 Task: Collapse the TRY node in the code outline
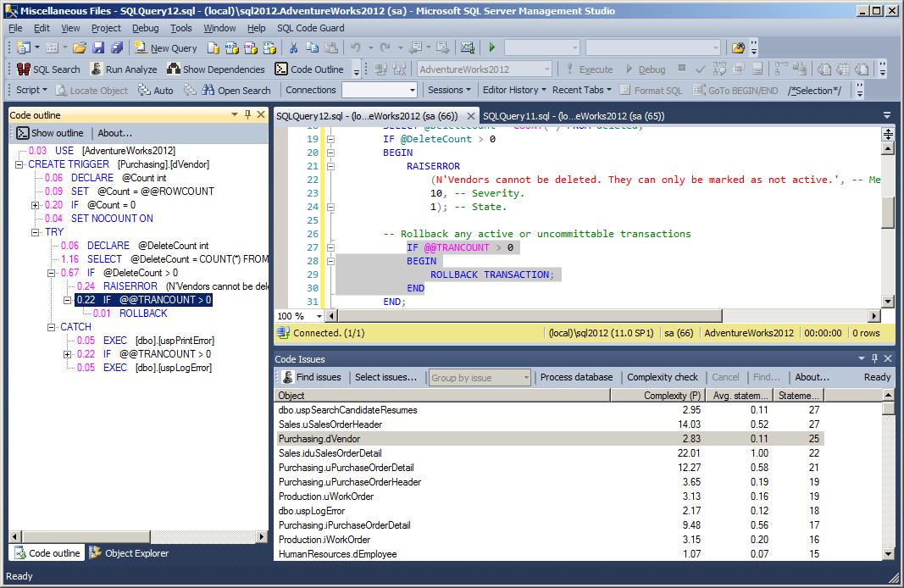(x=36, y=232)
